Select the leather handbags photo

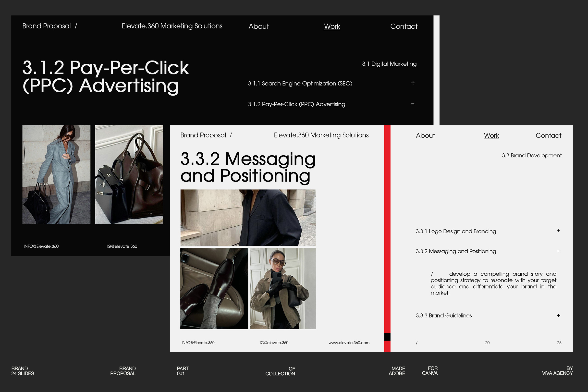tap(129, 174)
